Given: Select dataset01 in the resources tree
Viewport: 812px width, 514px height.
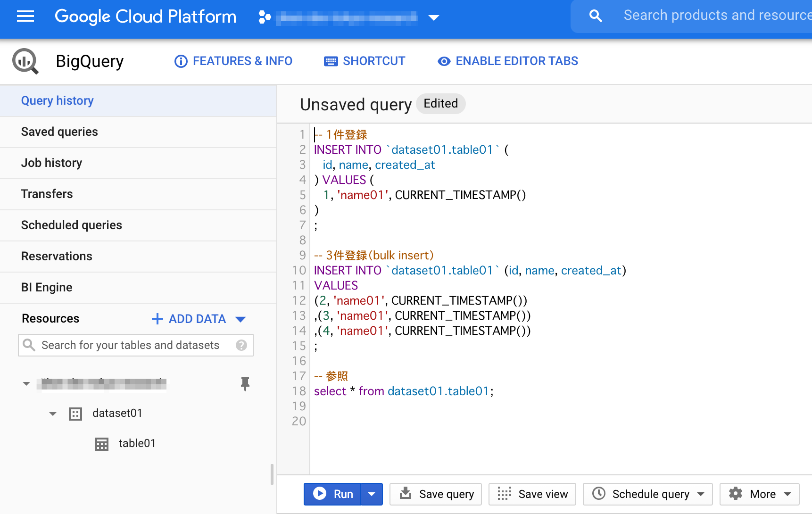Looking at the screenshot, I should point(117,414).
